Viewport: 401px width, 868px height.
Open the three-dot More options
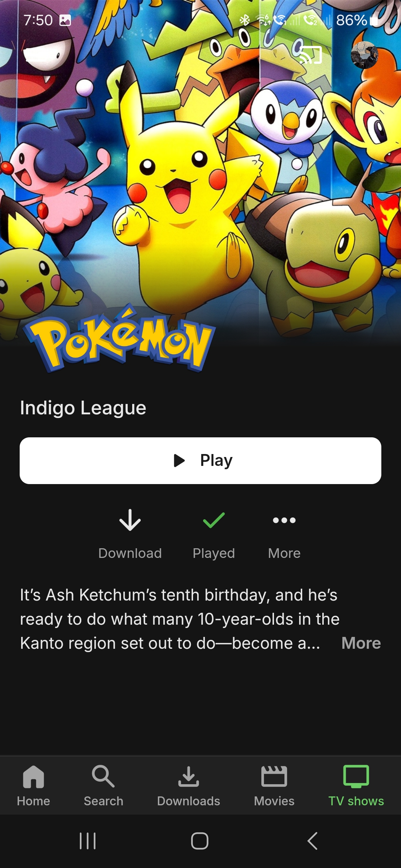tap(284, 520)
